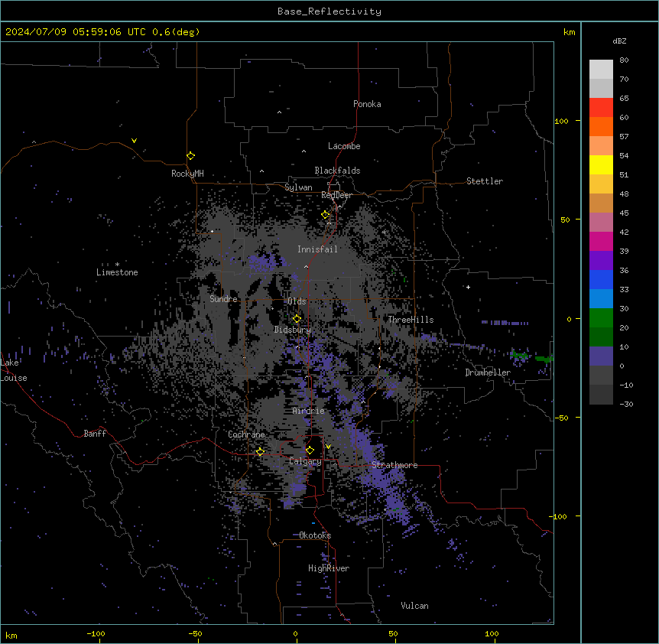This screenshot has height=644, width=659.
Task: Click the slate-purple 0-10 dBZ legend swatch
Action: [x=601, y=356]
